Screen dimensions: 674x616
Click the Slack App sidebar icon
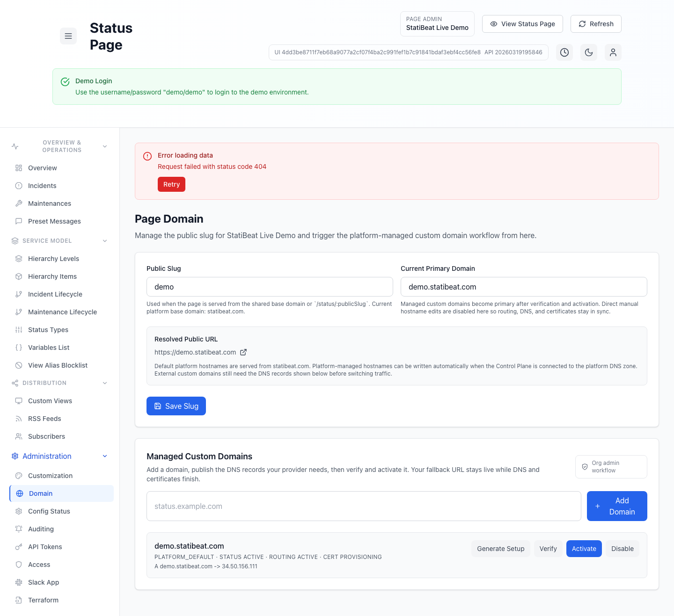19,582
